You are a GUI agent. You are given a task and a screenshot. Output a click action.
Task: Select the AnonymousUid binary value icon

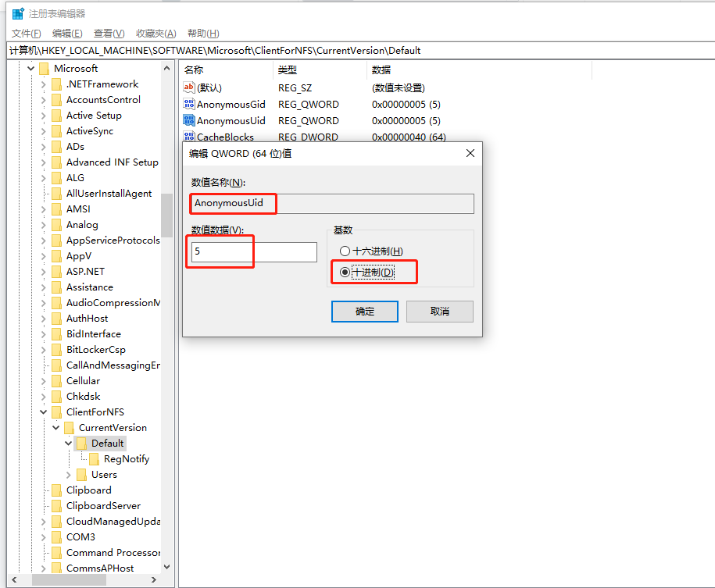[189, 120]
